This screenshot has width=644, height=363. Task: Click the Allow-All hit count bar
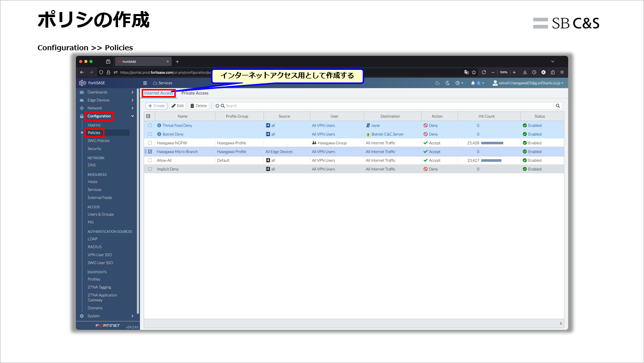pyautogui.click(x=491, y=161)
